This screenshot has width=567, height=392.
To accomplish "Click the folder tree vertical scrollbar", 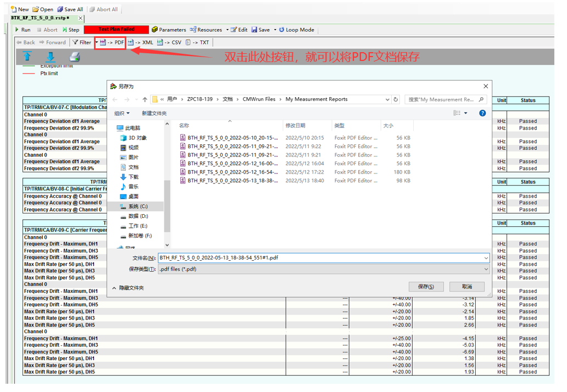I will pos(167,184).
